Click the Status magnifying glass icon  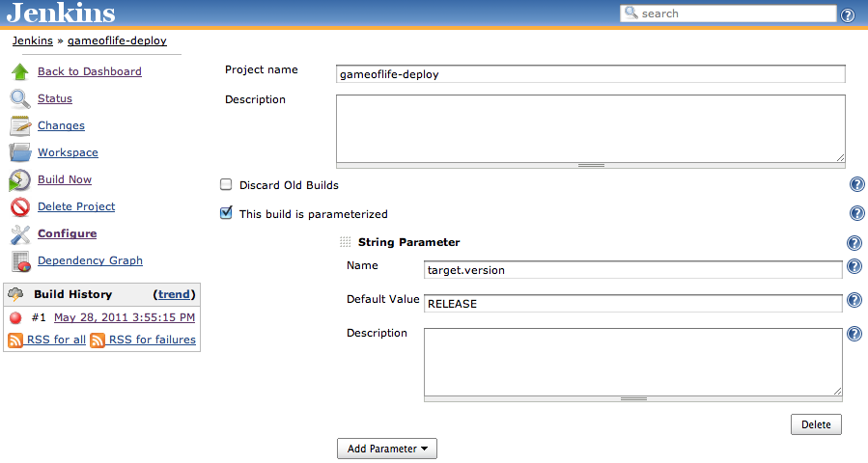tap(20, 99)
